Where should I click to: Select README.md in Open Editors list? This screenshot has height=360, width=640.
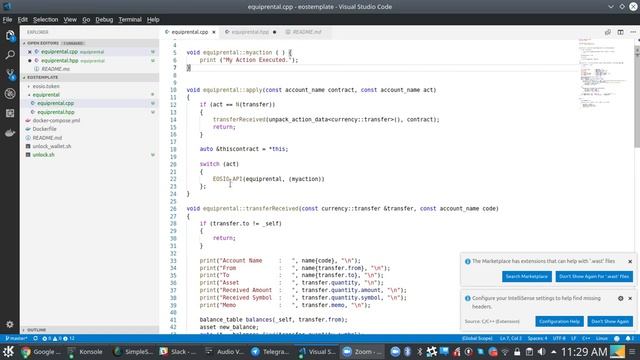tap(55, 69)
